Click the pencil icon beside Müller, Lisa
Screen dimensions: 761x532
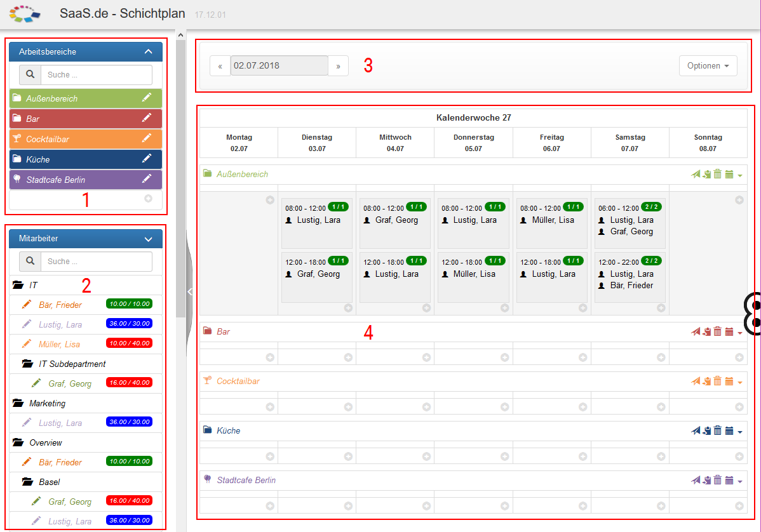(27, 344)
